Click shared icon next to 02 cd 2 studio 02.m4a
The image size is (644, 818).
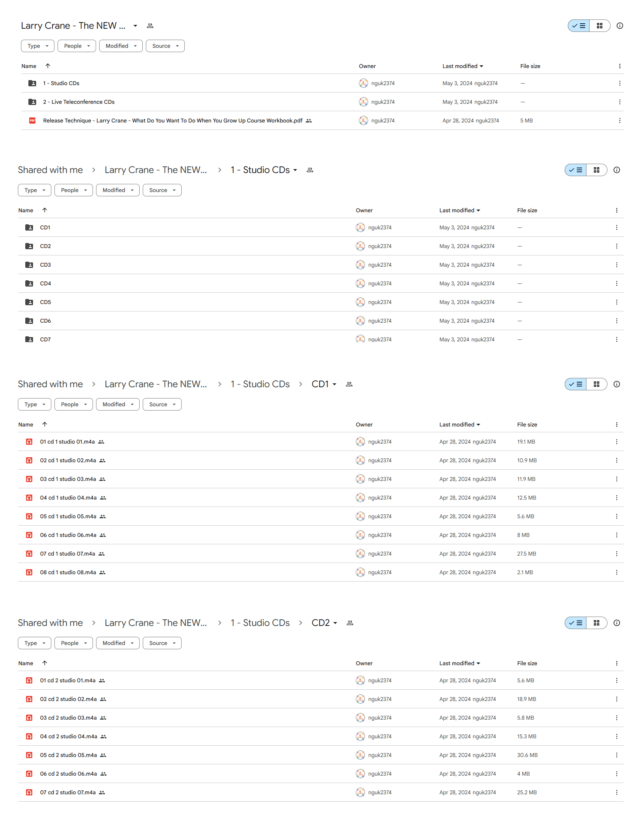pyautogui.click(x=103, y=699)
